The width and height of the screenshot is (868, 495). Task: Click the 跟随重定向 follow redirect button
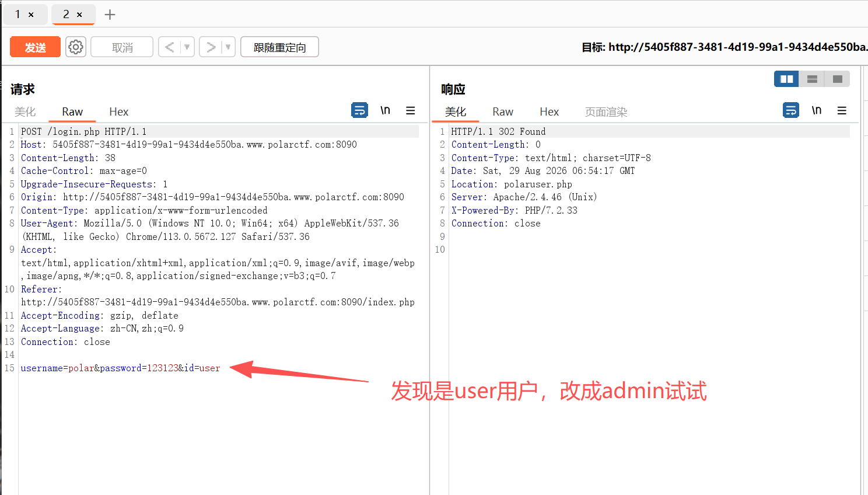click(x=279, y=47)
